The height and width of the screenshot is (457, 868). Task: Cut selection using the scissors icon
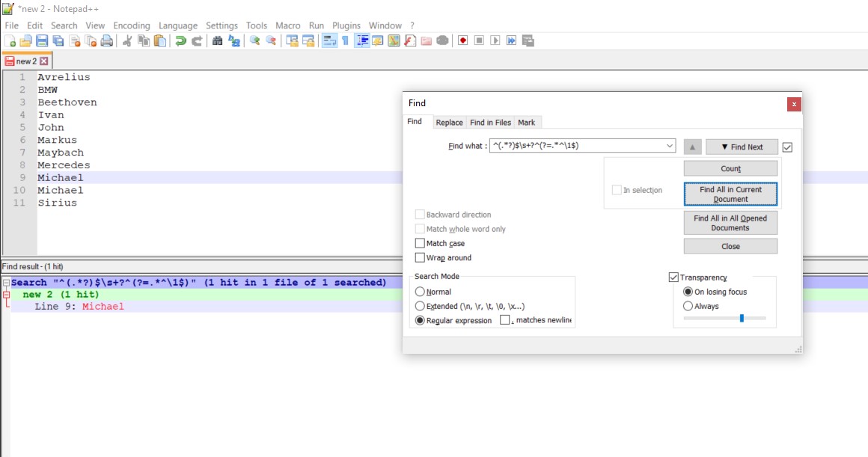(x=127, y=41)
